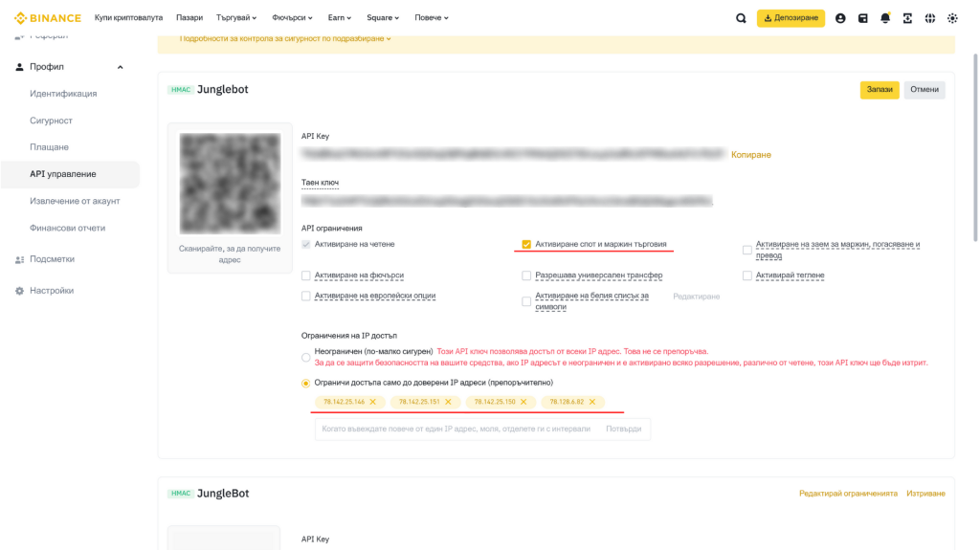Click the Binance logo
This screenshot has width=980, height=551.
(x=48, y=18)
